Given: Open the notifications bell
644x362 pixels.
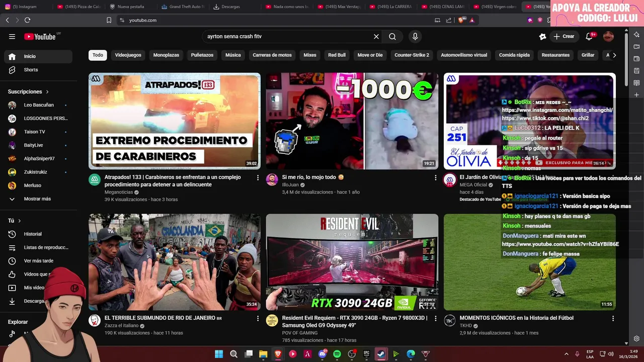Looking at the screenshot, I should pyautogui.click(x=589, y=36).
